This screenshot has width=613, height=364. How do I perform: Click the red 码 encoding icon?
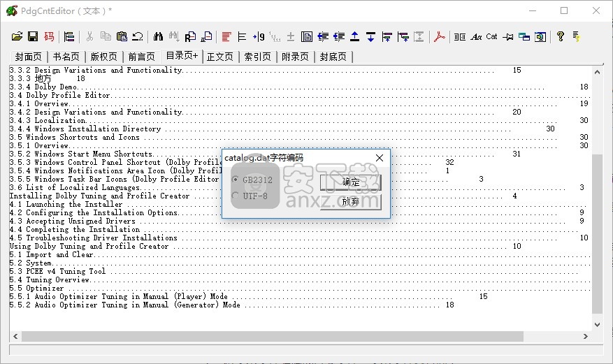pyautogui.click(x=49, y=37)
